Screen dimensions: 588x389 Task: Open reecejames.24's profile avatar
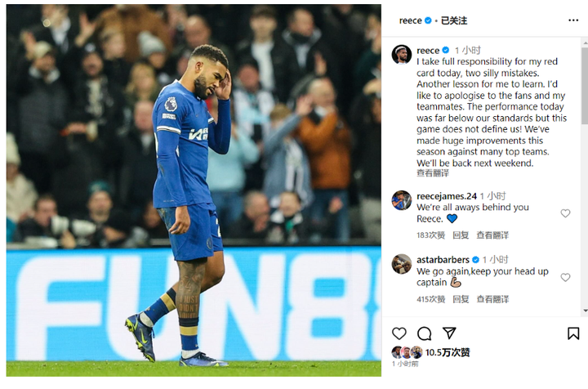pyautogui.click(x=402, y=200)
